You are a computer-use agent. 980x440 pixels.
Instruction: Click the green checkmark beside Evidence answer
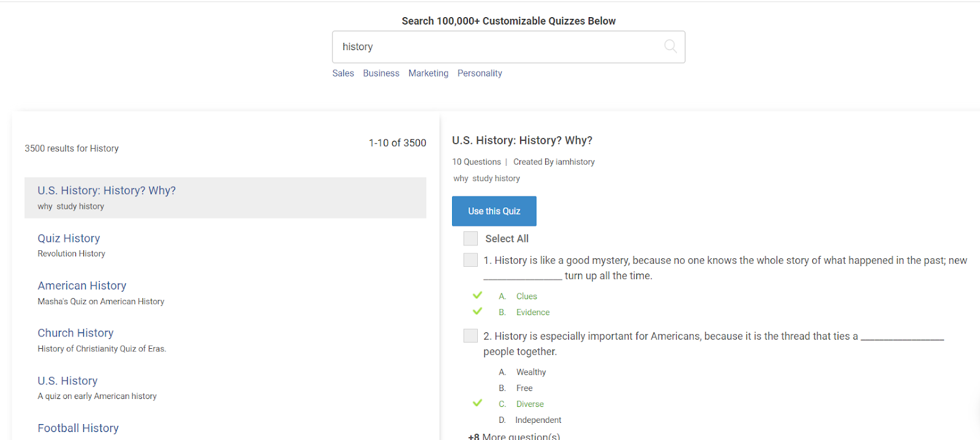pos(478,311)
